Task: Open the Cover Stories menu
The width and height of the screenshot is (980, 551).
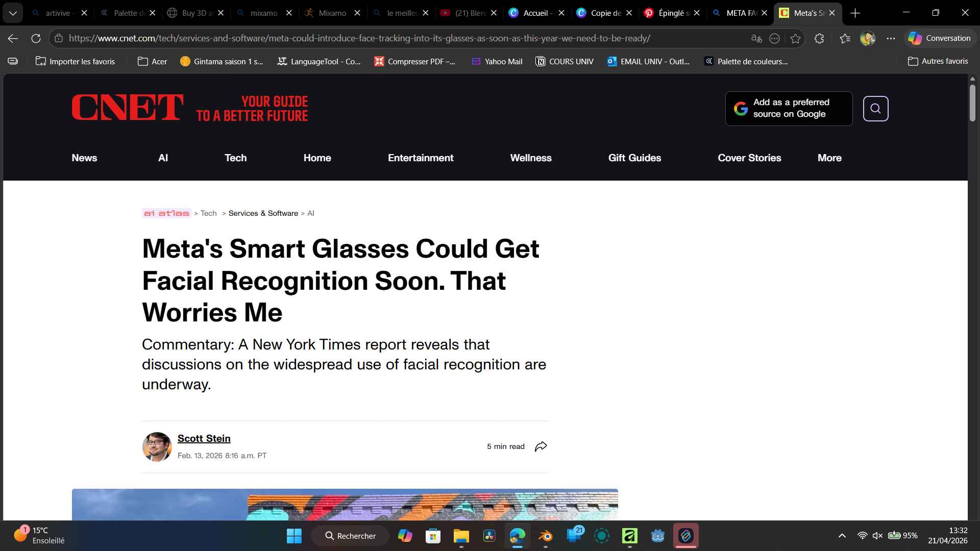Action: click(x=749, y=158)
